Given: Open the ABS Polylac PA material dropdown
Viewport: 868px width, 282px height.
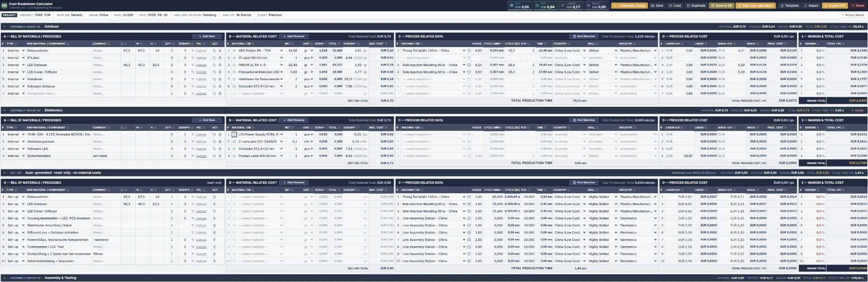Looking at the screenshot, I should [260, 51].
